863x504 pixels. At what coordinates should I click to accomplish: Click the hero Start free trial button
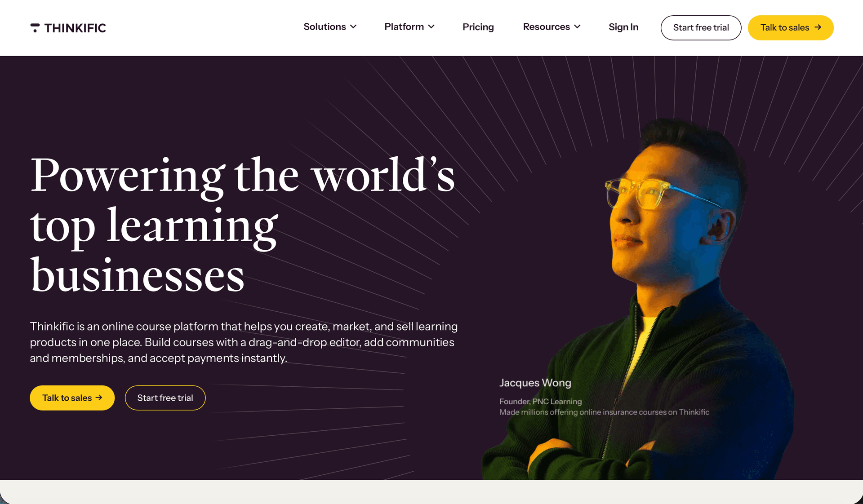(x=165, y=398)
